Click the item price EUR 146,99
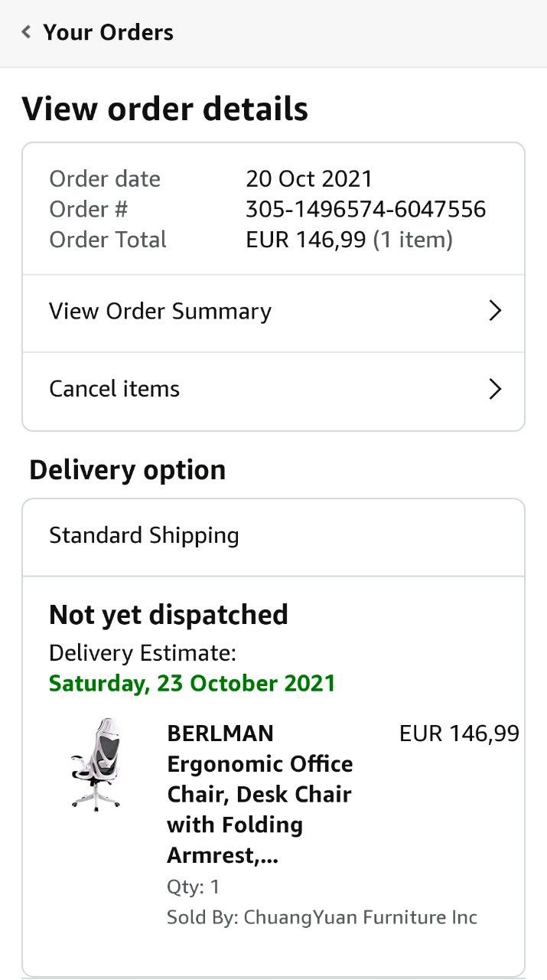This screenshot has width=547, height=980. (x=458, y=733)
